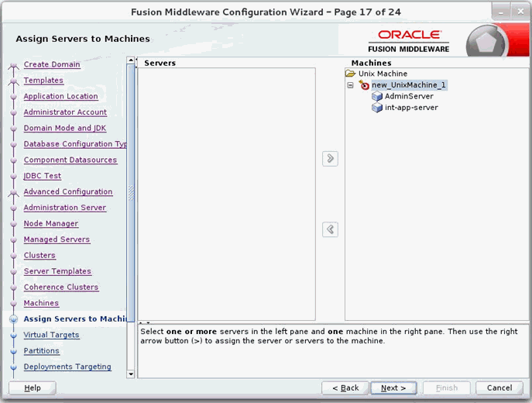Open Domain Mode and JDK step
532x403 pixels.
pos(65,128)
